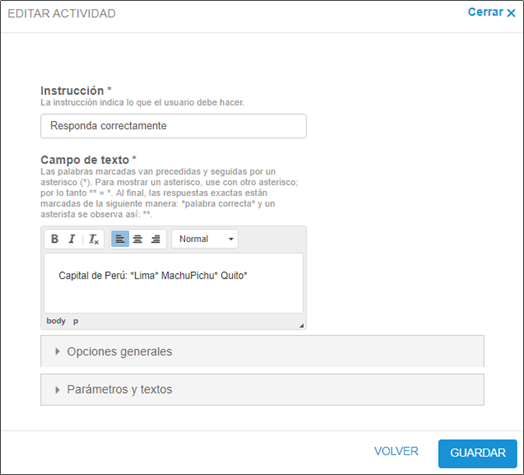This screenshot has height=475, width=524.
Task: Toggle bold formatting in the editor toolbar
Action: pyautogui.click(x=54, y=239)
